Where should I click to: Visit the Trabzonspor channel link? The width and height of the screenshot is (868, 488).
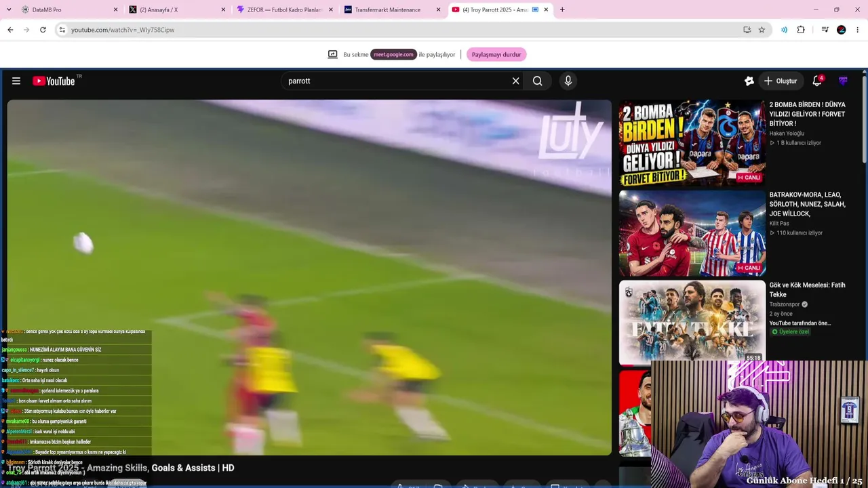coord(785,304)
